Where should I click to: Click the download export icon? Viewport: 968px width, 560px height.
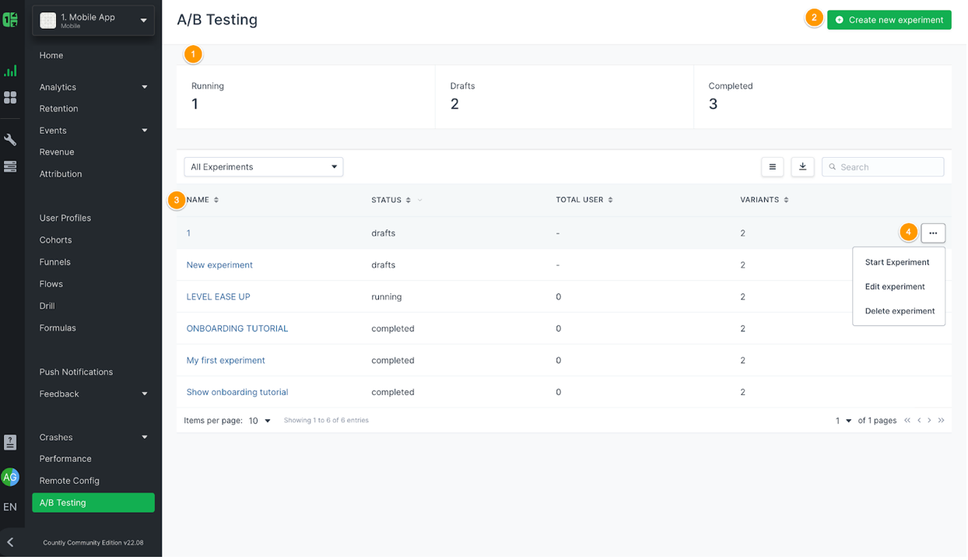(803, 167)
